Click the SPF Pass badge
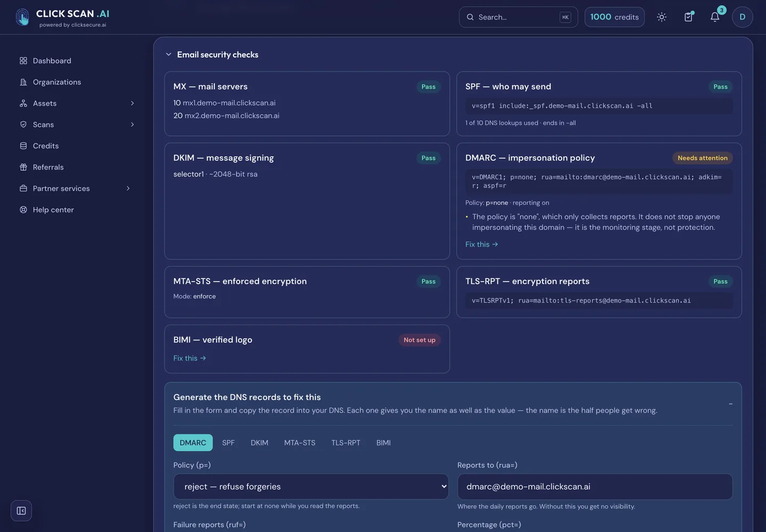766x532 pixels. click(x=720, y=87)
